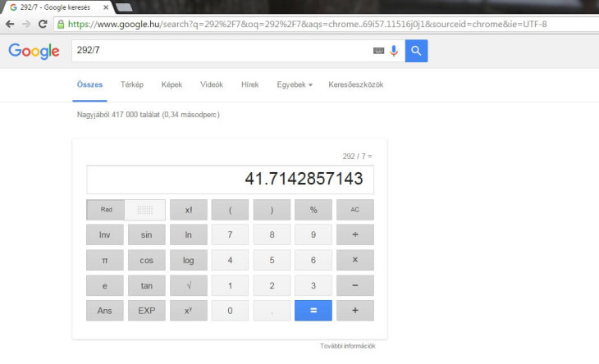Expand the Egyebek dropdown menu
This screenshot has width=599, height=364.
pyautogui.click(x=295, y=84)
